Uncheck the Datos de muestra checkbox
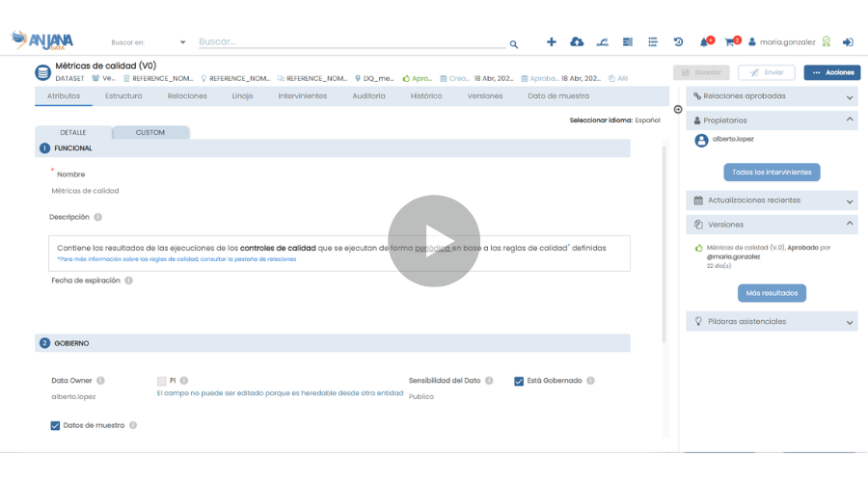The height and width of the screenshot is (482, 868). click(55, 425)
